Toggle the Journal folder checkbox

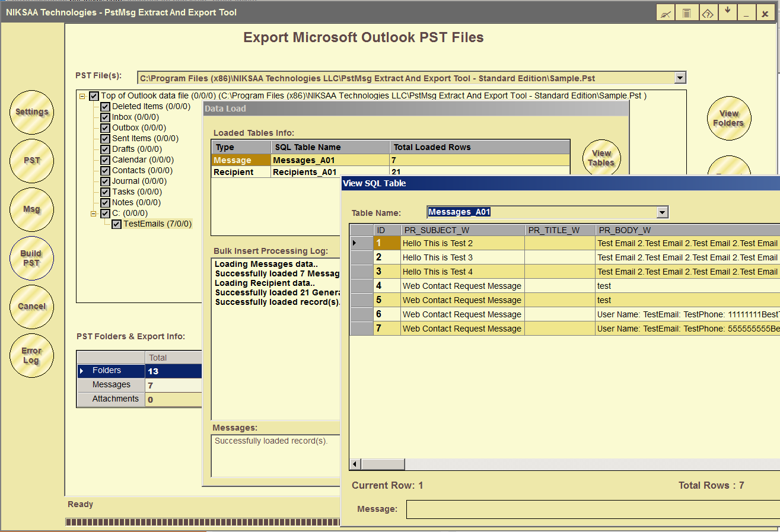105,181
